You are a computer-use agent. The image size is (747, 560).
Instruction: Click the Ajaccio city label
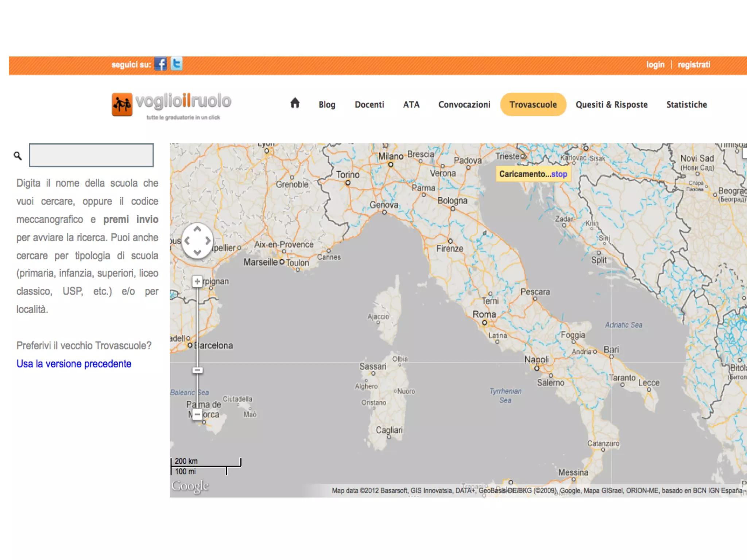coord(378,317)
